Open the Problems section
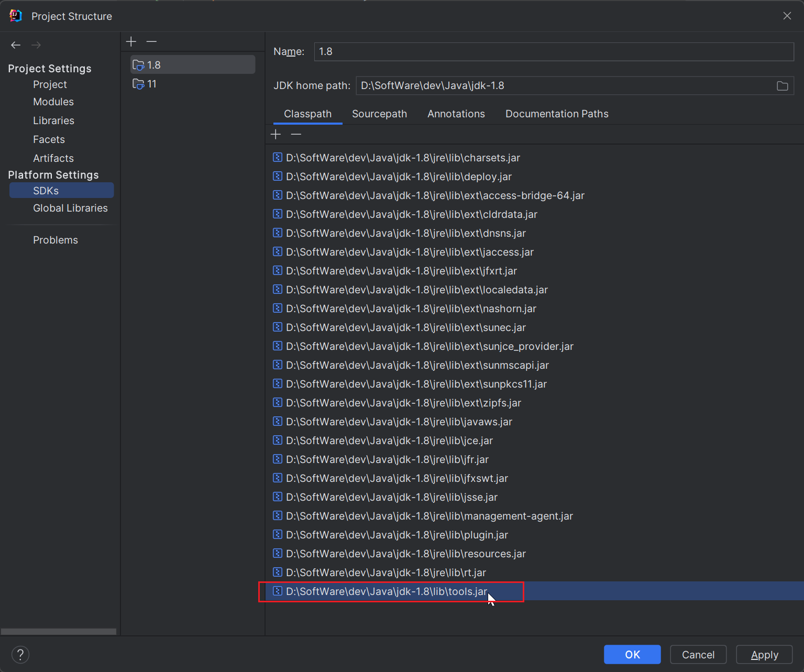804x672 pixels. (x=56, y=240)
